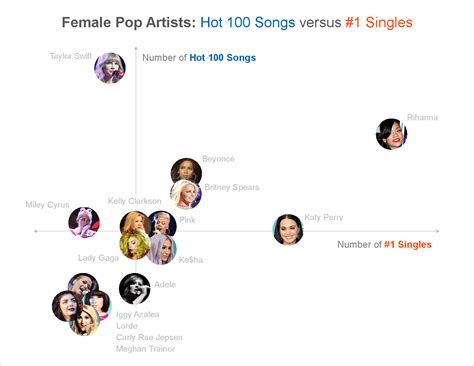Click Miley Cyrus's circular photo
Image resolution: width=474 pixels, height=366 pixels.
click(84, 222)
